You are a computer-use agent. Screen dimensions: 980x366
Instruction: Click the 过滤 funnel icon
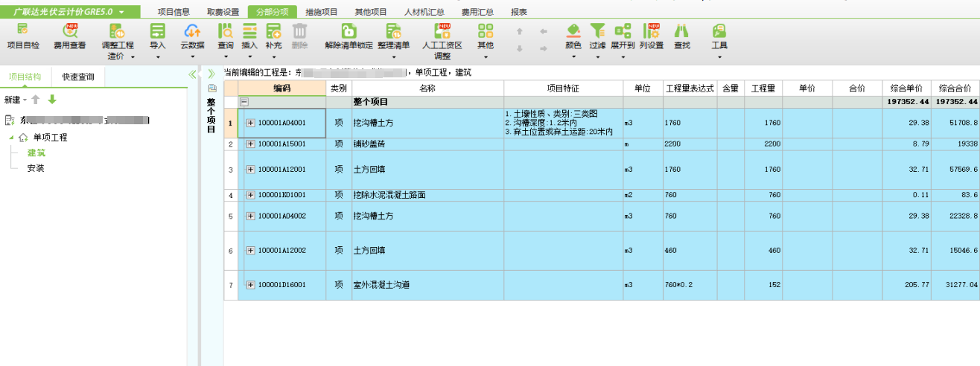597,31
